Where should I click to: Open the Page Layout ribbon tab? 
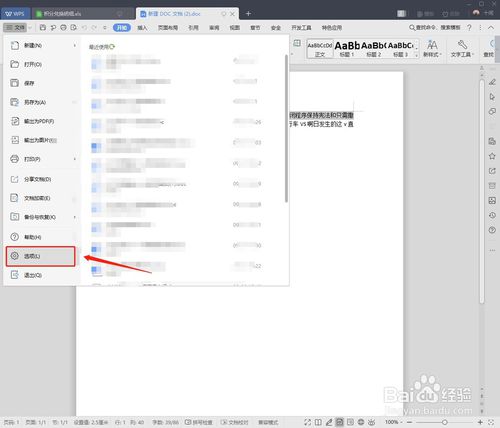[168, 28]
